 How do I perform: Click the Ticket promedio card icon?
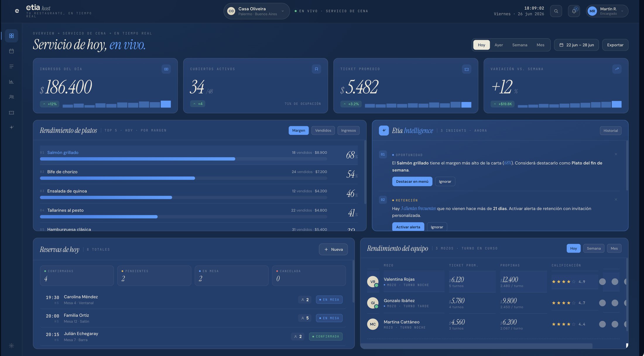click(467, 69)
